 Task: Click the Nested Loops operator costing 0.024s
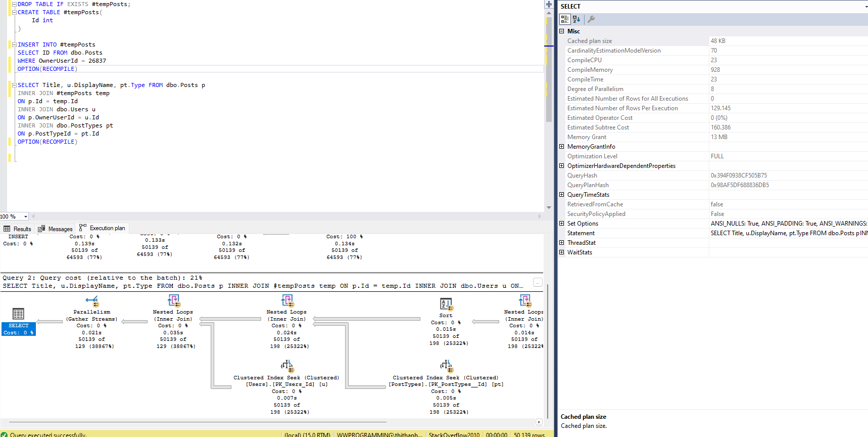point(287,322)
